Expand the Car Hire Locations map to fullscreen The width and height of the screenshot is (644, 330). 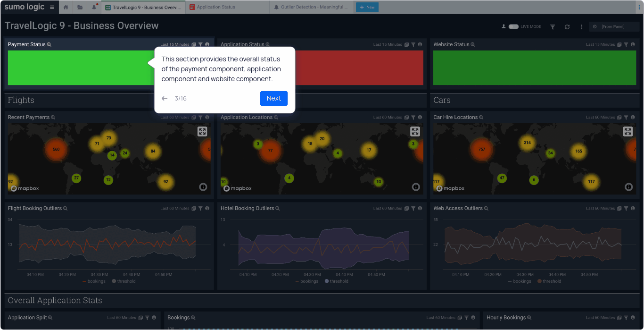(627, 132)
